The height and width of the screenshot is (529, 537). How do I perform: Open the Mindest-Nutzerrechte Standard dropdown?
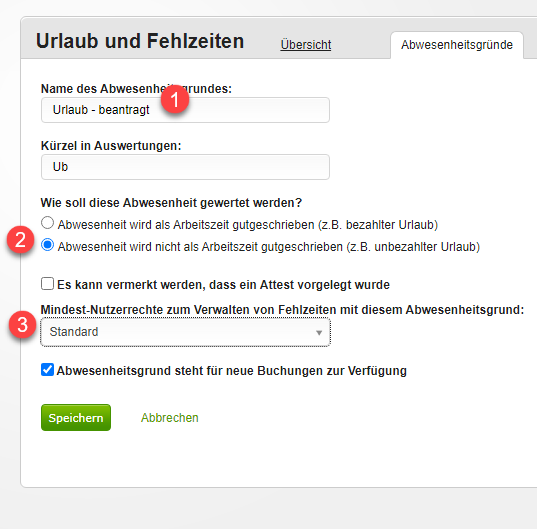click(x=185, y=332)
